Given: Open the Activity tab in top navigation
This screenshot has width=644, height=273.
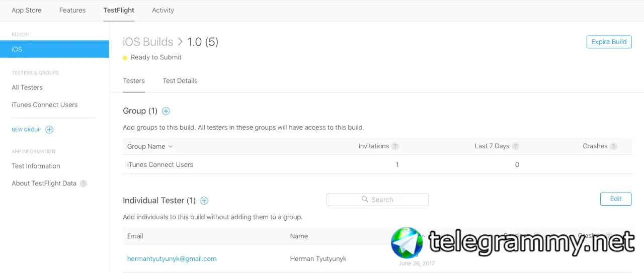Looking at the screenshot, I should tap(163, 10).
